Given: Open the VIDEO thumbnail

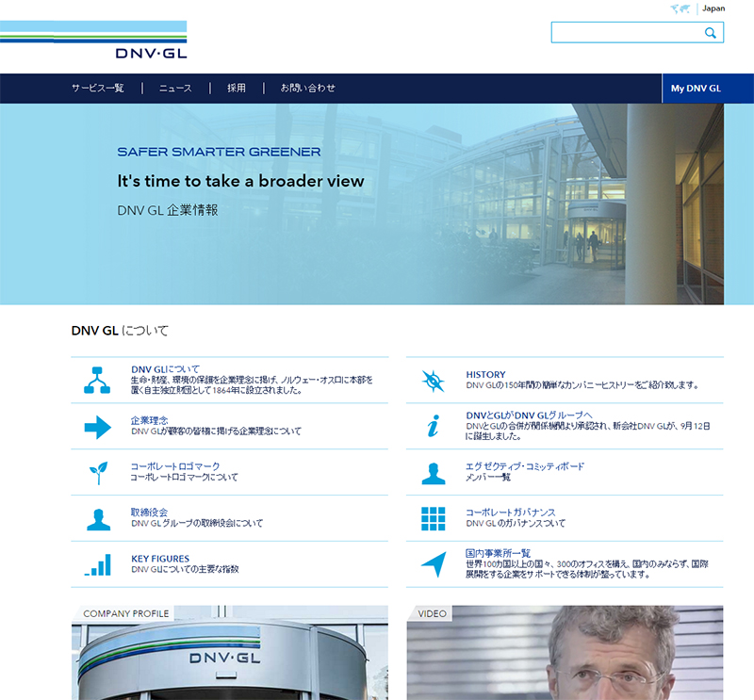Looking at the screenshot, I should click(565, 653).
